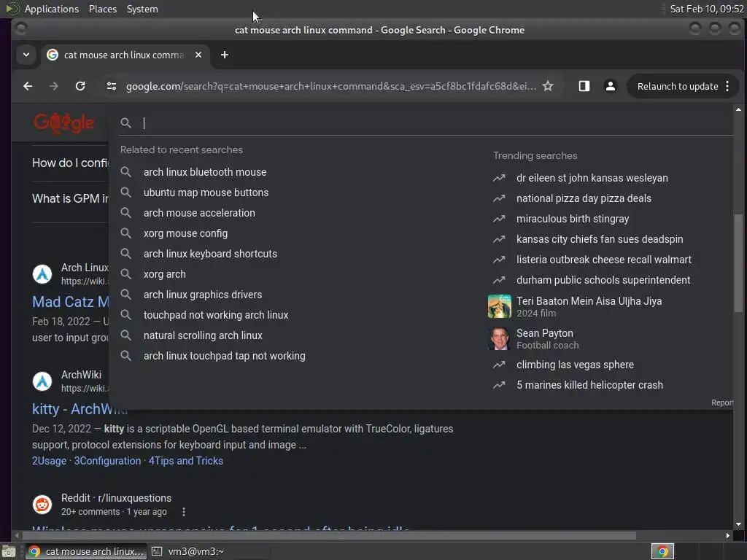Select suggestion arch mouse acceleration

(199, 213)
